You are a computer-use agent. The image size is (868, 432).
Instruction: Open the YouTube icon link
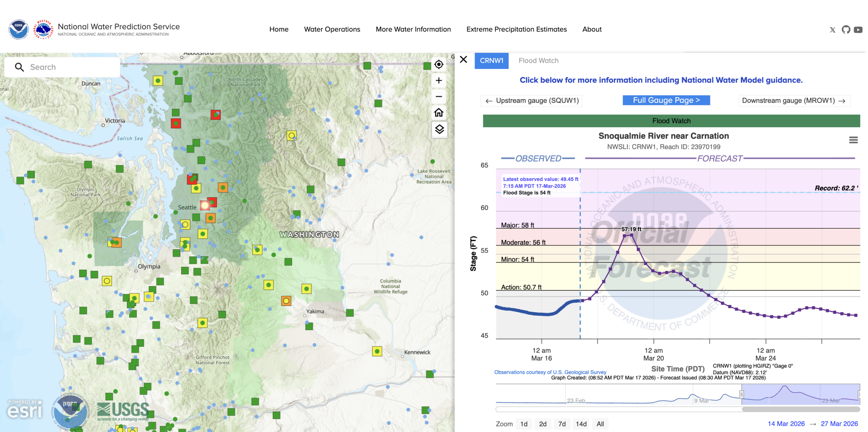click(858, 30)
